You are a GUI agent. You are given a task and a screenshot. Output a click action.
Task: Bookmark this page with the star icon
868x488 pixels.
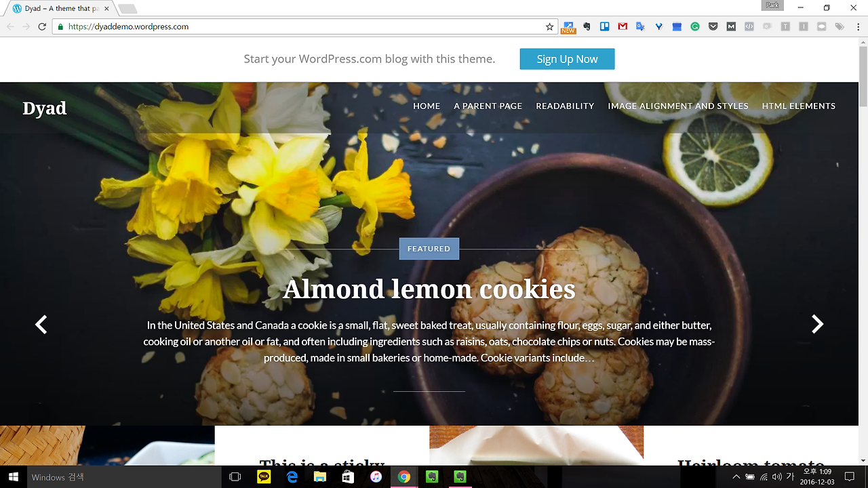coord(550,26)
